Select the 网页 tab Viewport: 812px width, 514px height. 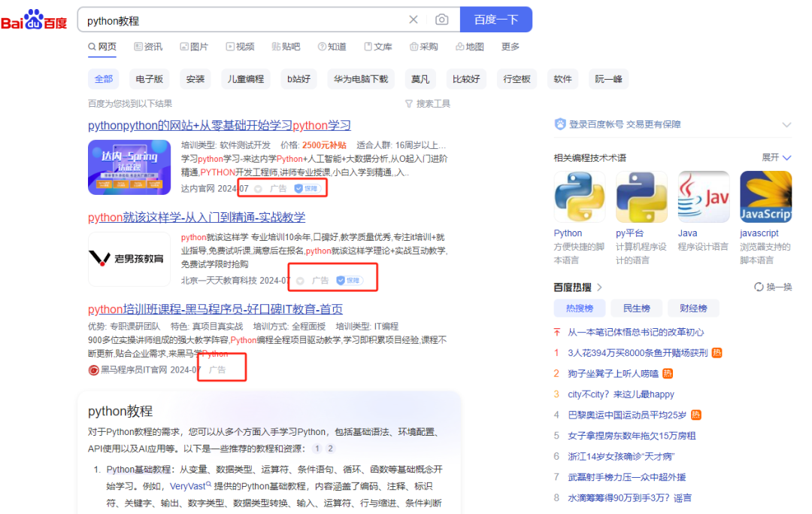coord(102,47)
